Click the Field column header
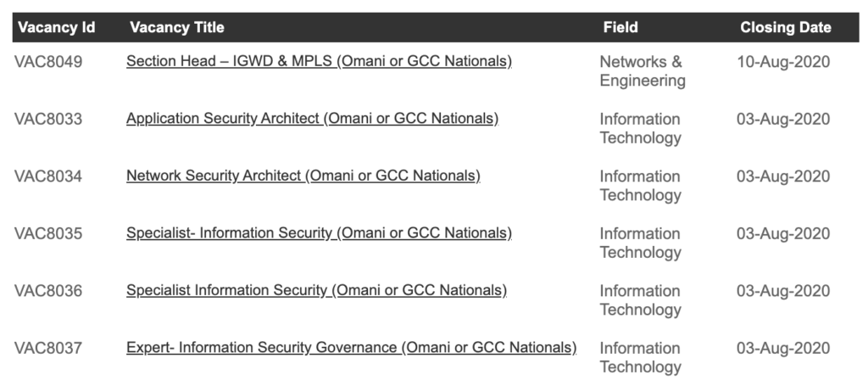868x386 pixels. (x=620, y=27)
